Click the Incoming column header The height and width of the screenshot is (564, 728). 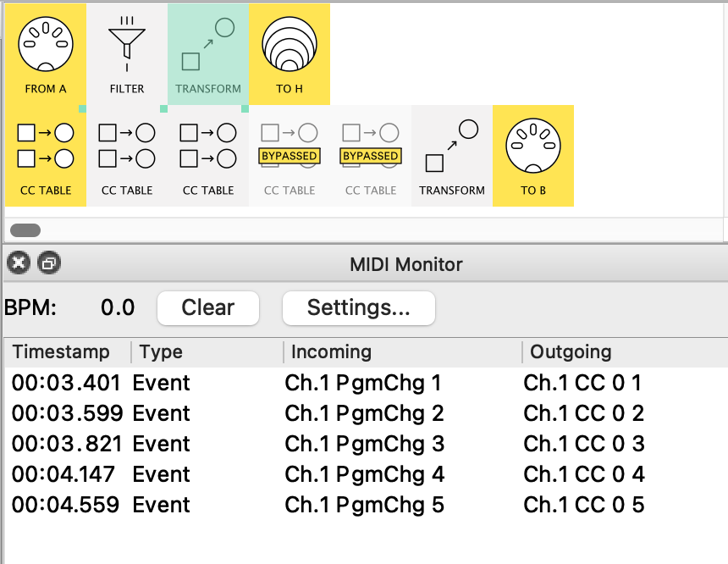coord(331,352)
